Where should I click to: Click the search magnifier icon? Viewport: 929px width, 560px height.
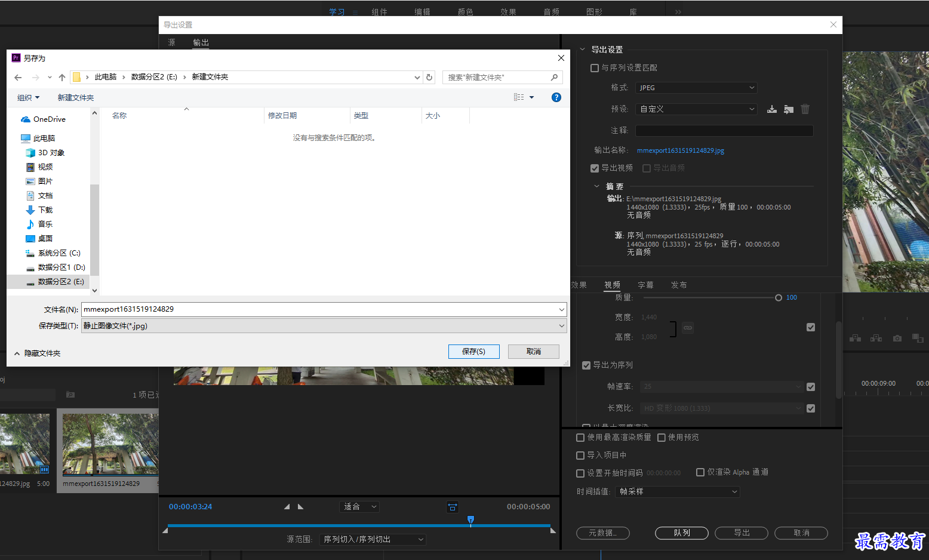click(554, 77)
